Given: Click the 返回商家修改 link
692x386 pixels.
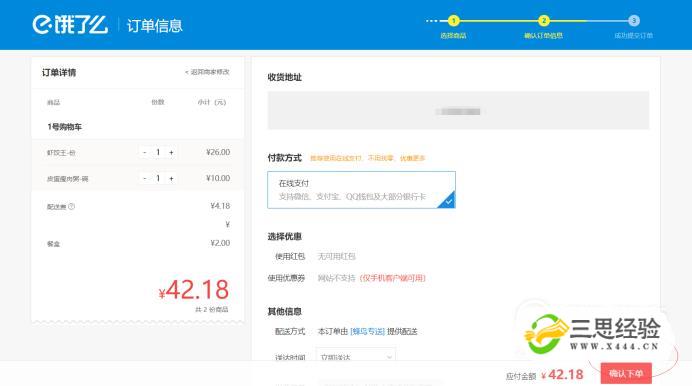Looking at the screenshot, I should point(207,72).
